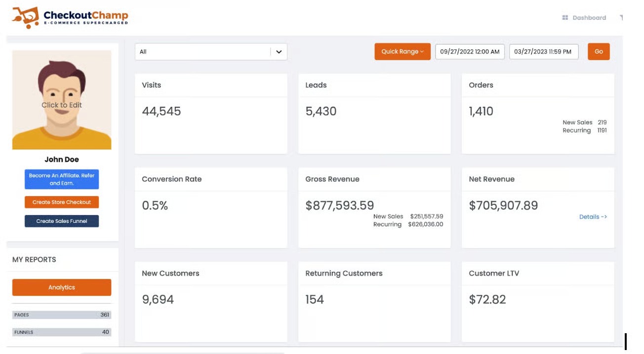
Task: Click the end date field 03/27/2023
Action: tap(543, 51)
